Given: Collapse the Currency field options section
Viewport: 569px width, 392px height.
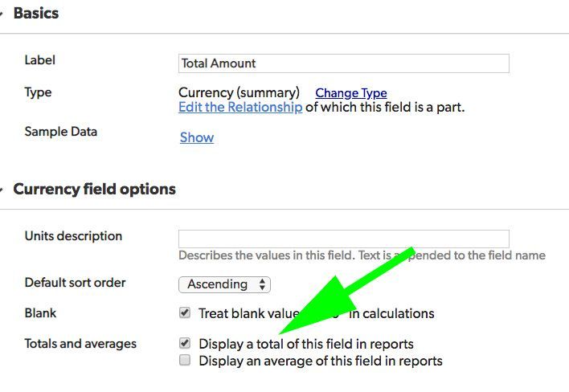Looking at the screenshot, I should coord(94,190).
